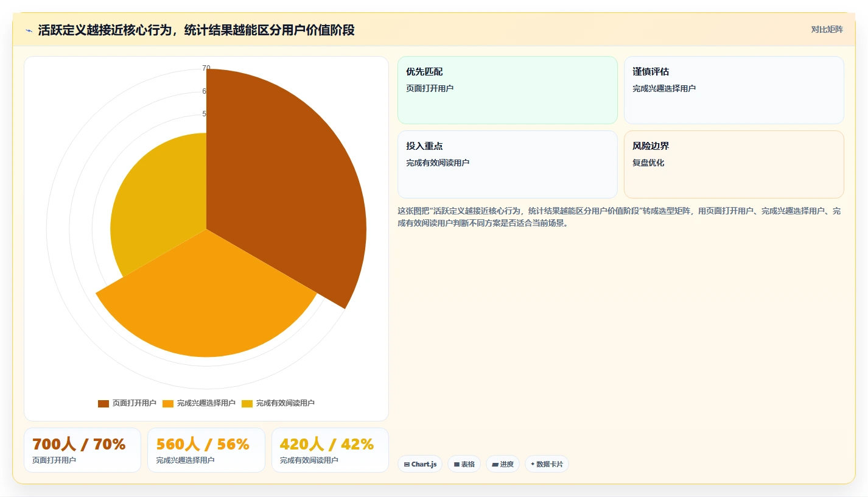Open the 风险边界 card

733,164
